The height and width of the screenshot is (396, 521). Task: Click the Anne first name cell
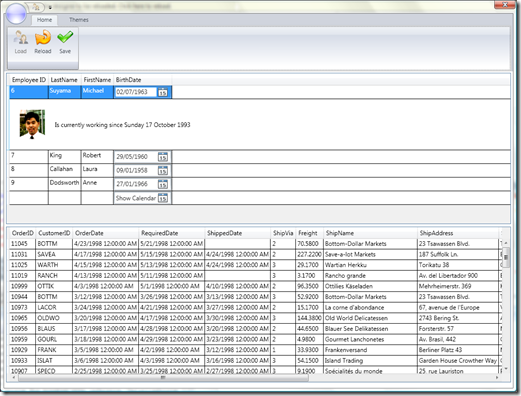click(97, 184)
